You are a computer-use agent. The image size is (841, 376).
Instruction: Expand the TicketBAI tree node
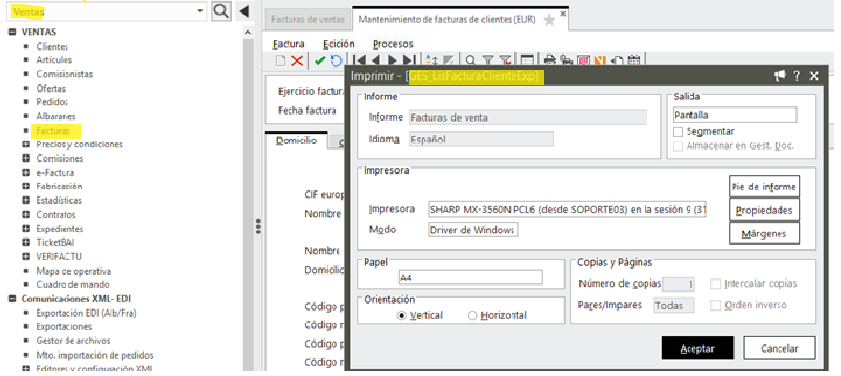(x=26, y=242)
